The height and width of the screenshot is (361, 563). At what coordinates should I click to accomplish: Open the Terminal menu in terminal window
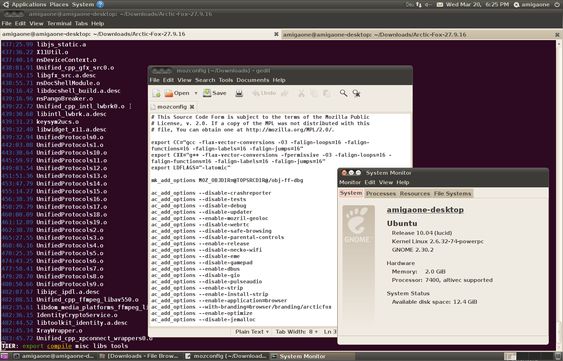[59, 23]
